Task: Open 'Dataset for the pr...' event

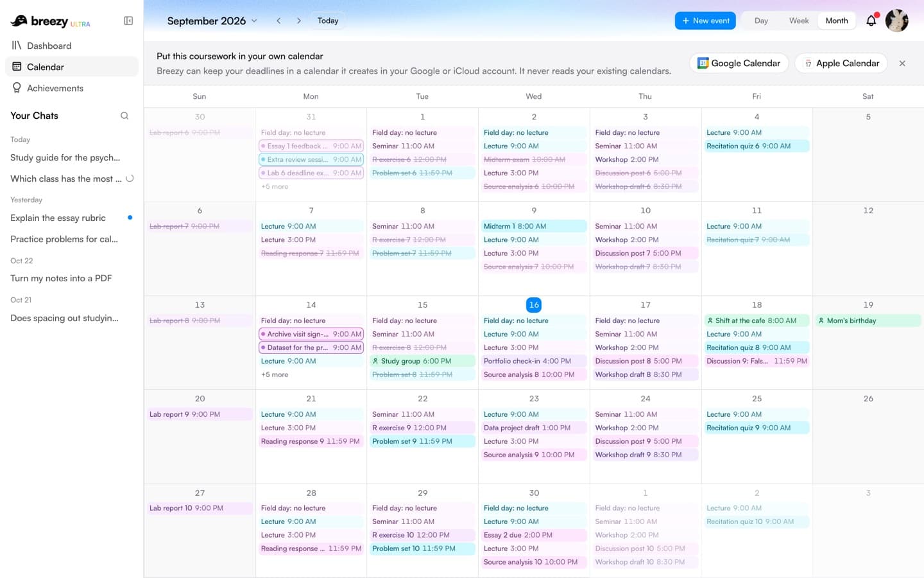Action: click(x=311, y=347)
